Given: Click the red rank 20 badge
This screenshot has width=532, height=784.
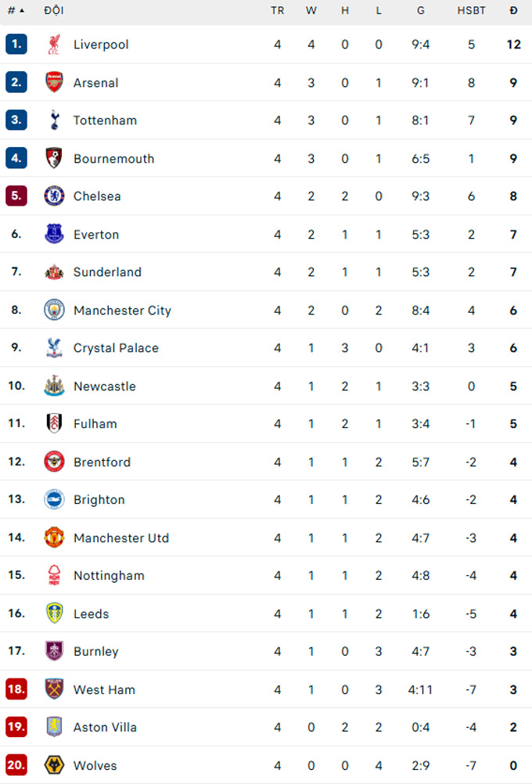Looking at the screenshot, I should [16, 765].
